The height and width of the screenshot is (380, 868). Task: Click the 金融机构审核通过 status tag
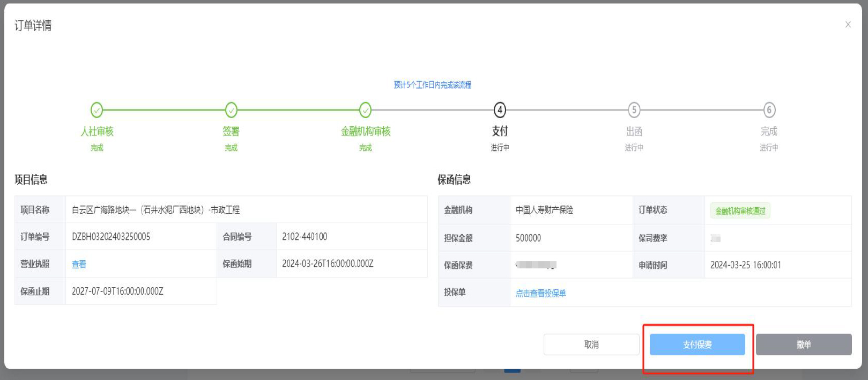[740, 211]
